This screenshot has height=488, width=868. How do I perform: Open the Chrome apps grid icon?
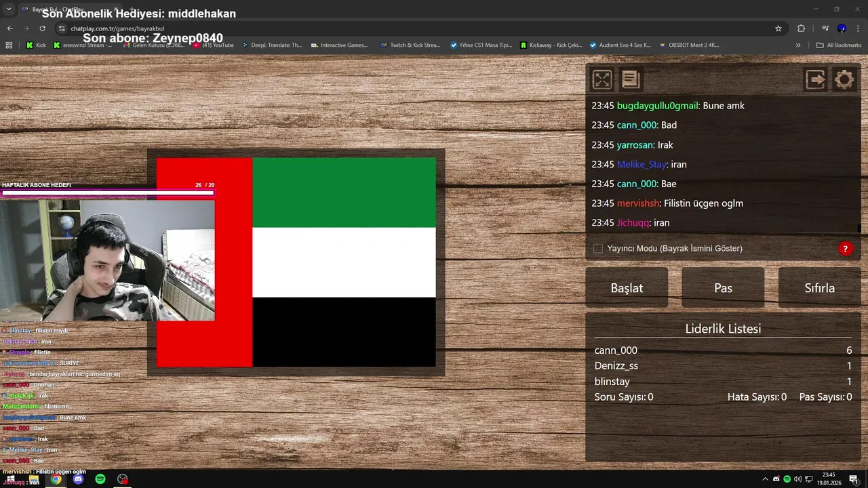pyautogui.click(x=9, y=45)
